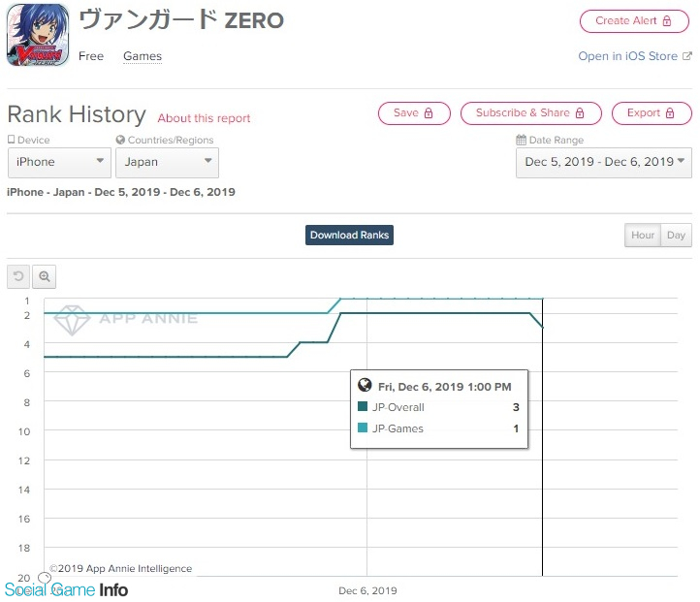Click the Save button
This screenshot has width=700, height=602.
tap(414, 113)
